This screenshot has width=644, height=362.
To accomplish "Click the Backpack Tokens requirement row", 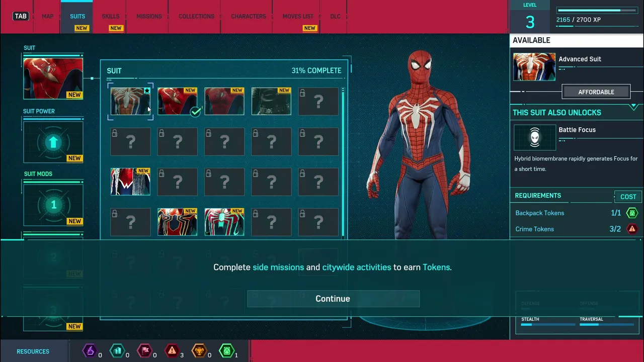I will pyautogui.click(x=577, y=213).
